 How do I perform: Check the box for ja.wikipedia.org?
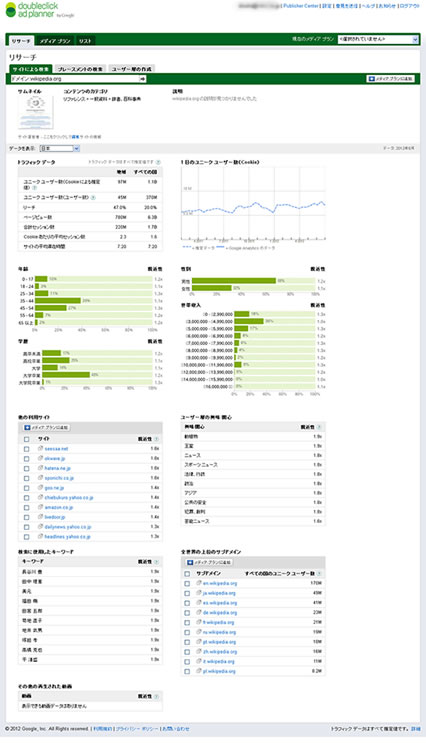(187, 593)
